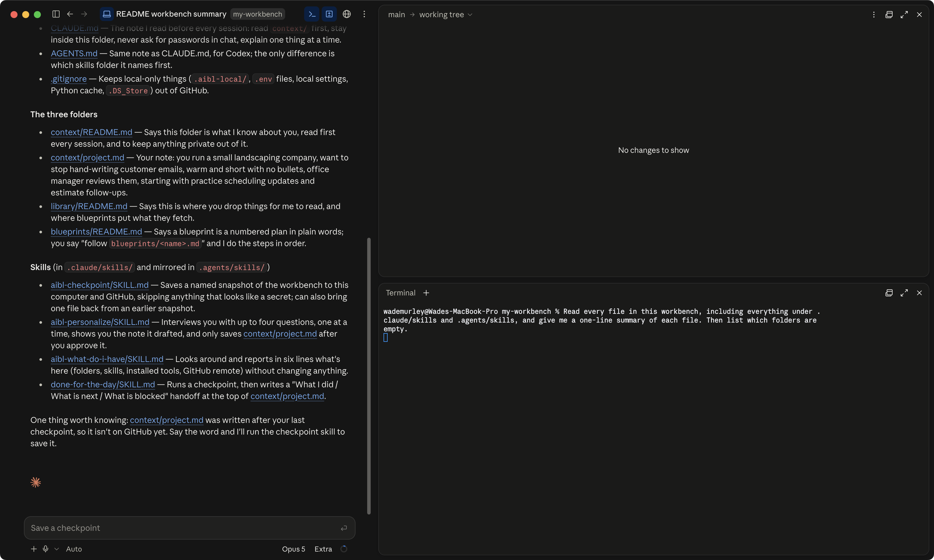Open the Auto mode selector

coord(74,549)
